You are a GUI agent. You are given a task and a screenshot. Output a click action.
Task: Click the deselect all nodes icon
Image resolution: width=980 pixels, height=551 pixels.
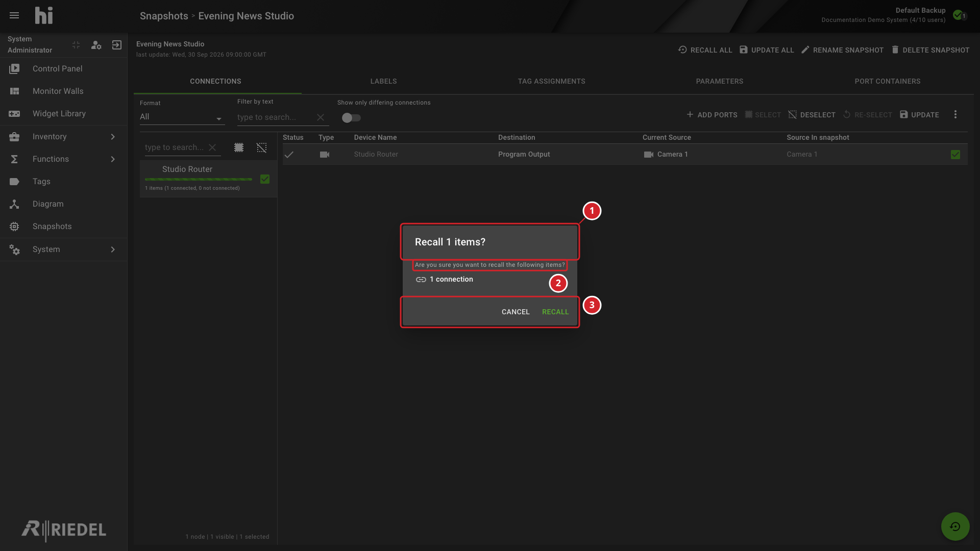pyautogui.click(x=261, y=147)
